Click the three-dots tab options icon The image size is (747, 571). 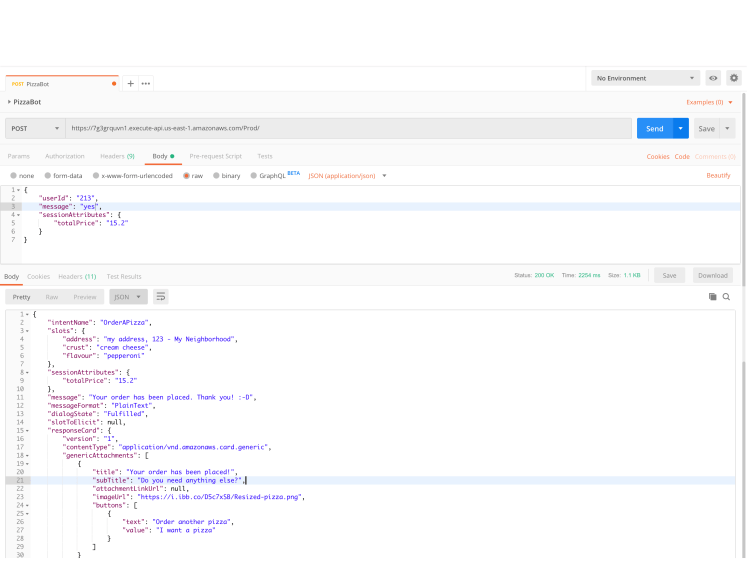click(x=146, y=83)
